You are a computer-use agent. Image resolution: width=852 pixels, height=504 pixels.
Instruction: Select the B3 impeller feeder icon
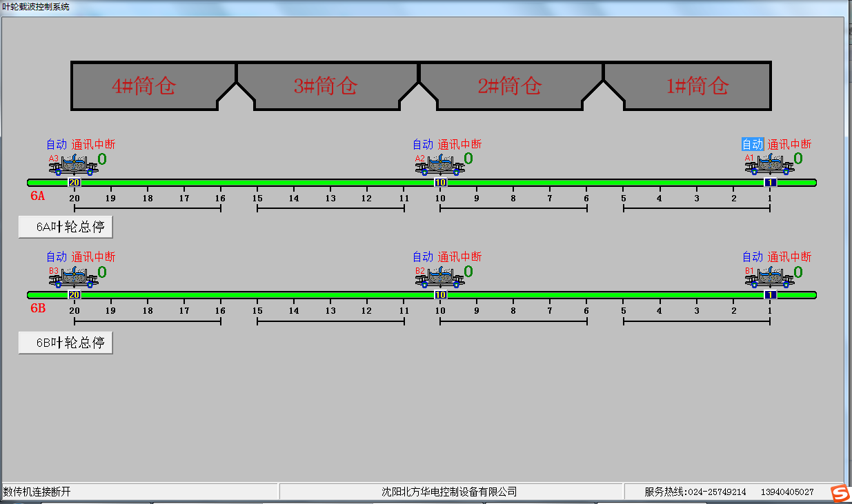[73, 277]
